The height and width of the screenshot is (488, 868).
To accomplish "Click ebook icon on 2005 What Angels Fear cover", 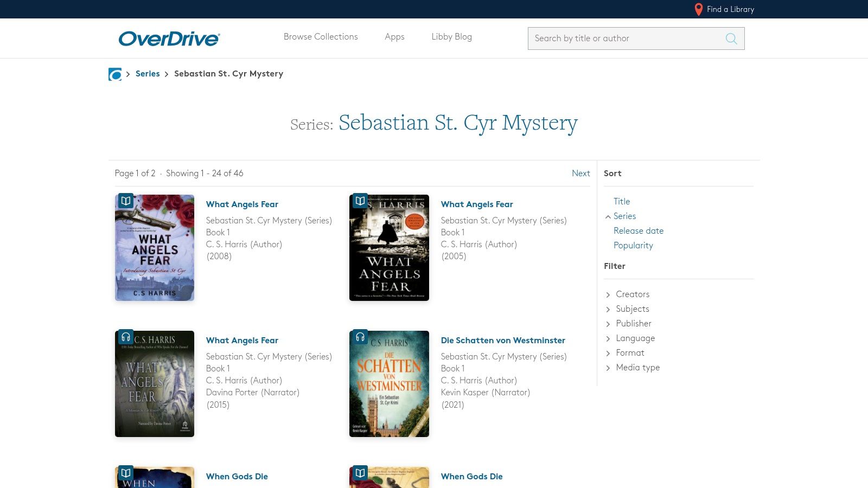I will point(360,201).
